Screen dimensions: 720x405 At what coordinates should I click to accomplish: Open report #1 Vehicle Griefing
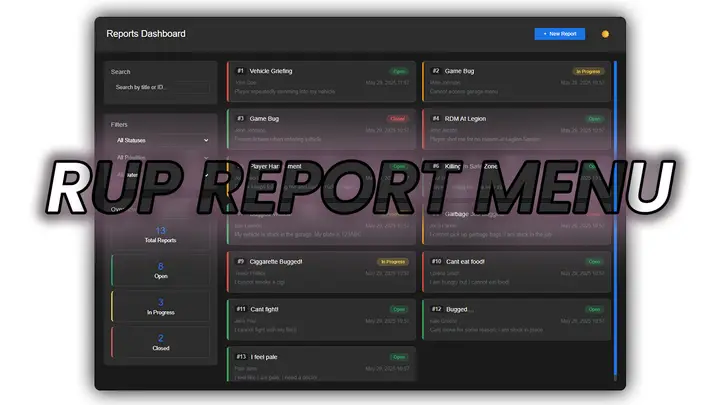coord(321,81)
